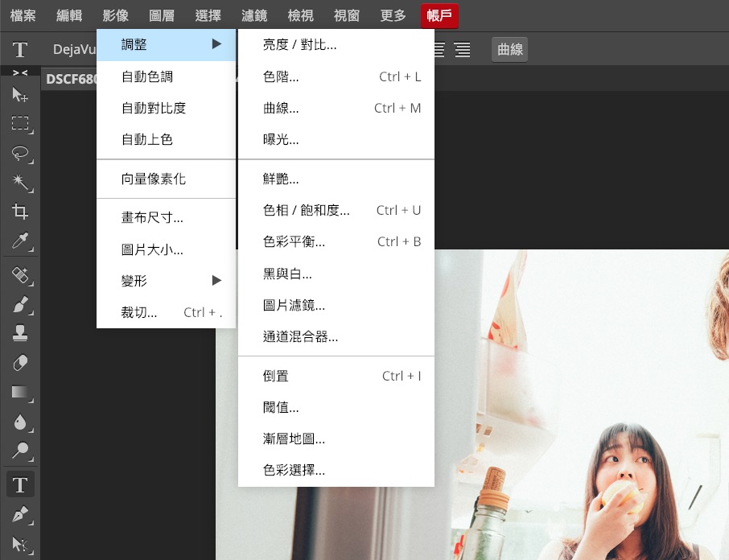Select the Rectangle Select tool

(19, 124)
